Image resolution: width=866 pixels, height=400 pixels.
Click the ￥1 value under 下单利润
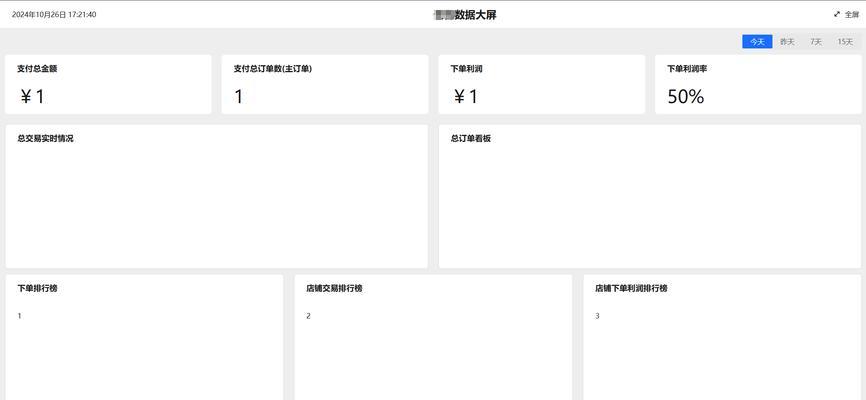(465, 97)
